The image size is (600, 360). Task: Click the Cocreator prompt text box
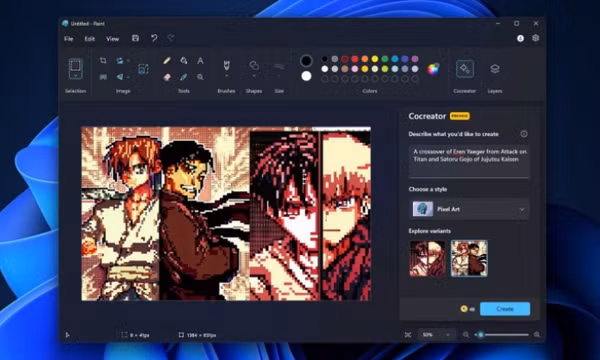point(469,161)
